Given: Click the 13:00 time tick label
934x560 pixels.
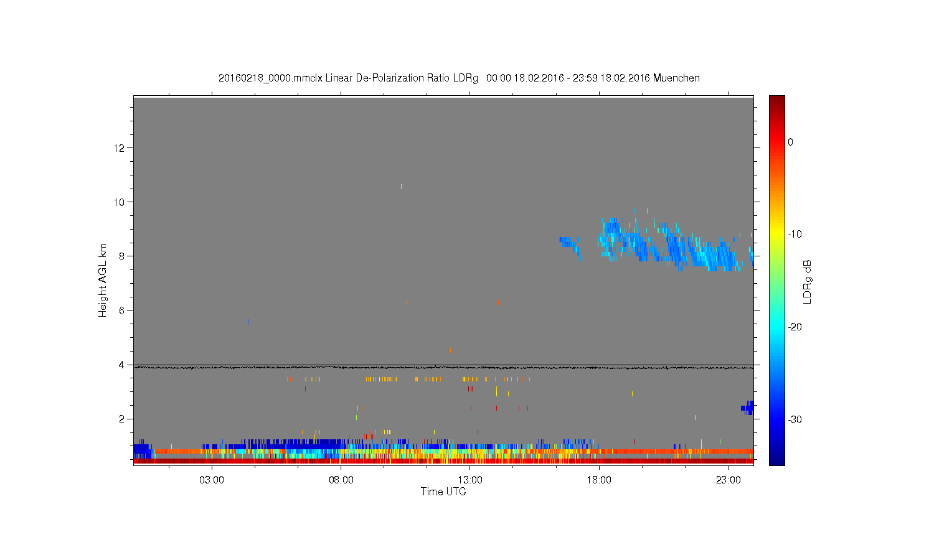Looking at the screenshot, I should 470,480.
